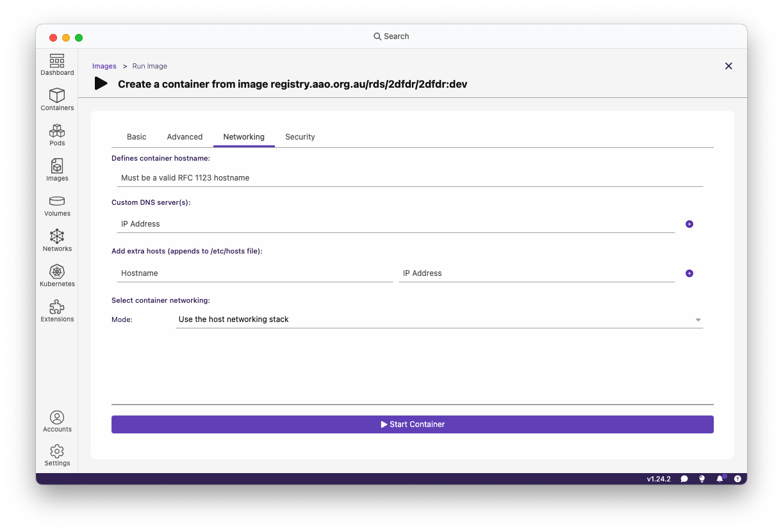Expand the networking Mode dropdown
The height and width of the screenshot is (532, 783).
(439, 319)
